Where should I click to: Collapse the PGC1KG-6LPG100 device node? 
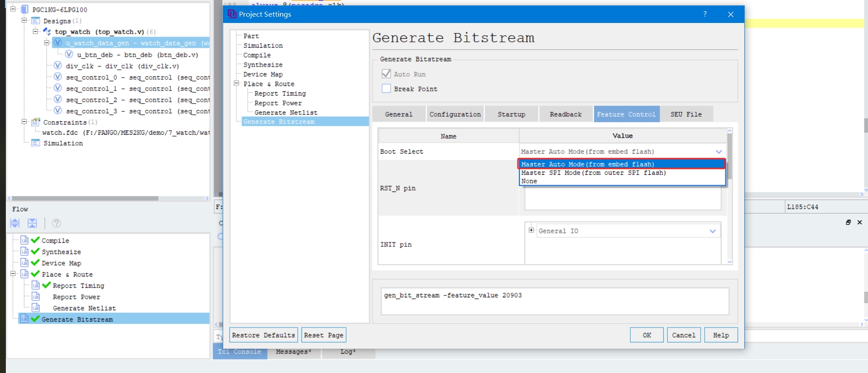click(13, 9)
